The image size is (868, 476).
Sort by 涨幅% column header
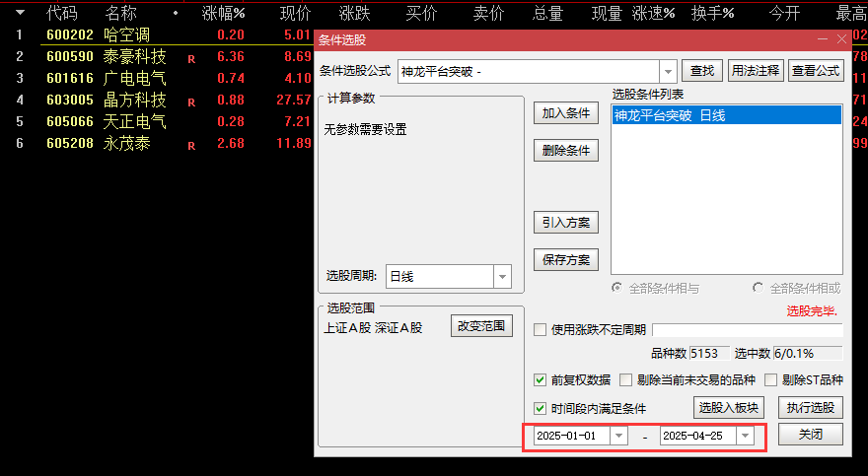[x=223, y=12]
